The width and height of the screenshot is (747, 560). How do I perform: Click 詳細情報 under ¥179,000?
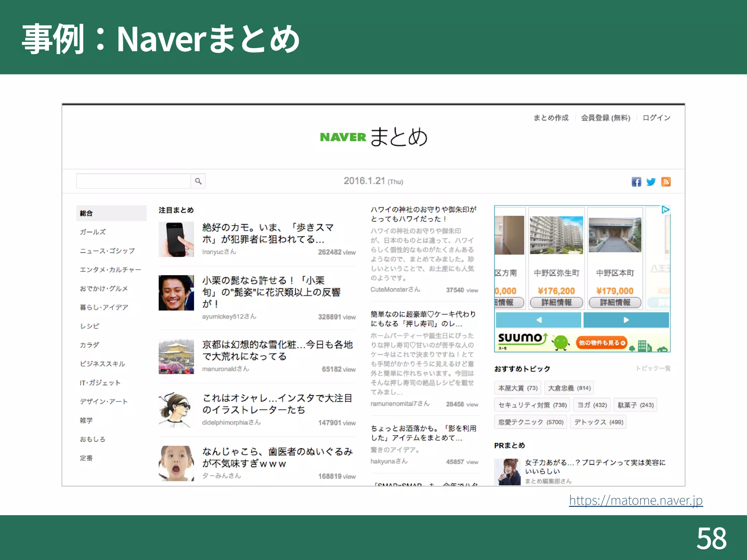click(x=615, y=302)
